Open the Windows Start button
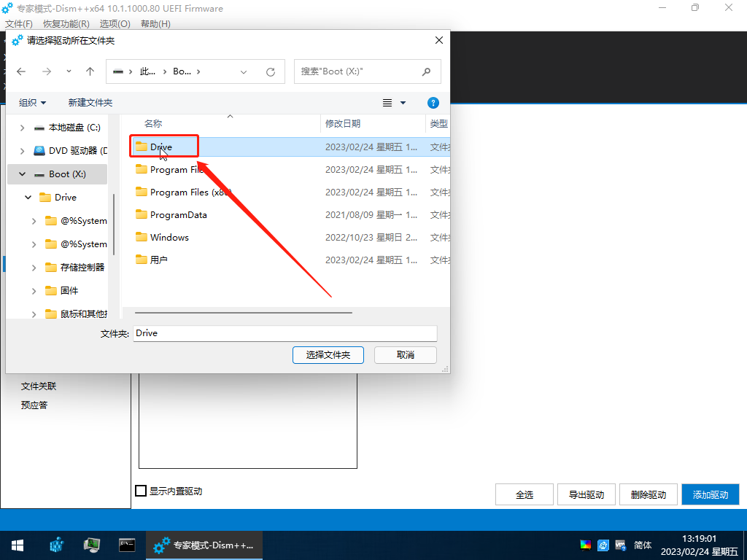The image size is (747, 560). click(17, 545)
